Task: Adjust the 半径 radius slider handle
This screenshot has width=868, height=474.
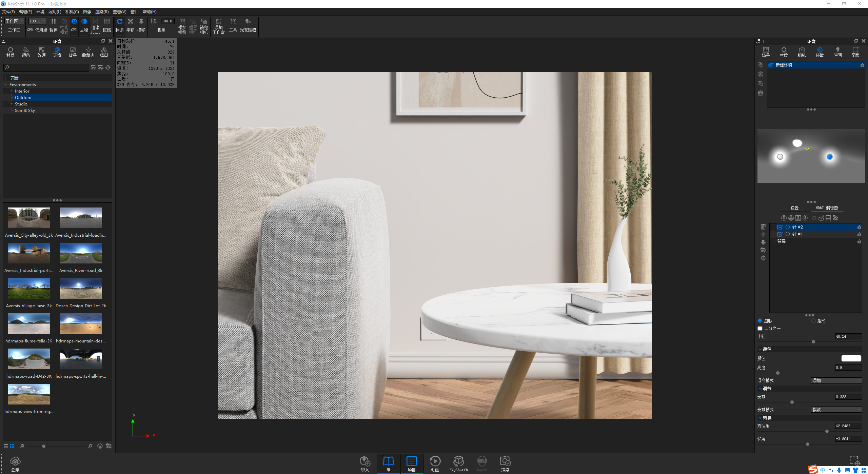Action: [x=813, y=342]
